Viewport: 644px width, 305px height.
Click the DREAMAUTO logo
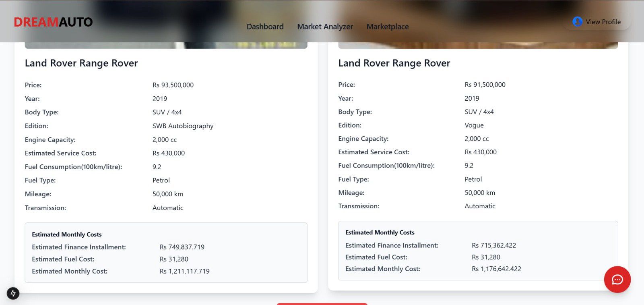coord(53,22)
